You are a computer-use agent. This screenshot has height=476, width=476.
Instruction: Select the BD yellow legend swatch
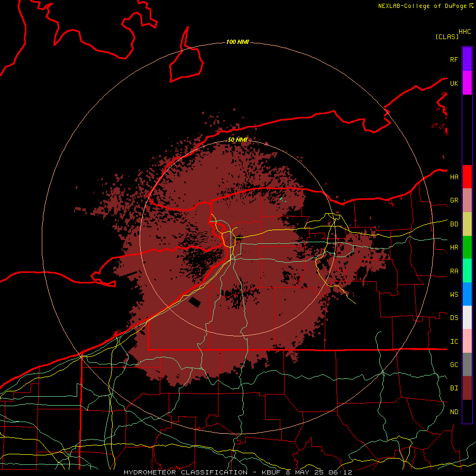coord(467,224)
